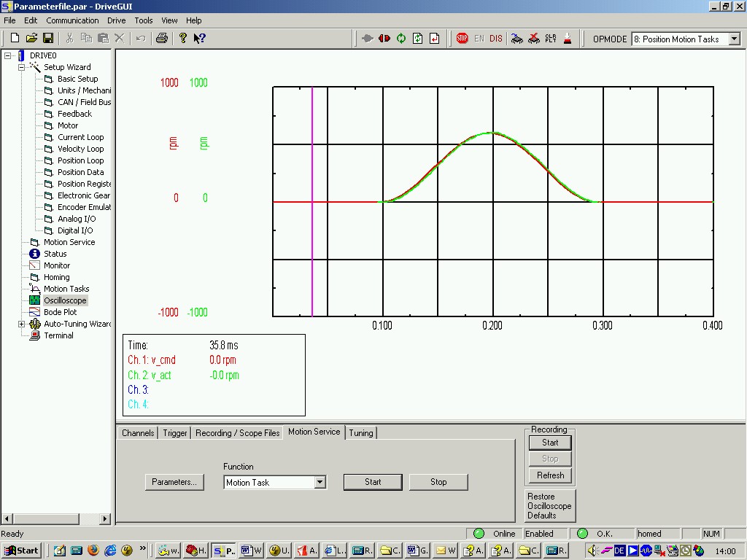Viewport: 747px width, 560px height.
Task: Click the DIS disable drive toolbar button
Action: (496, 39)
